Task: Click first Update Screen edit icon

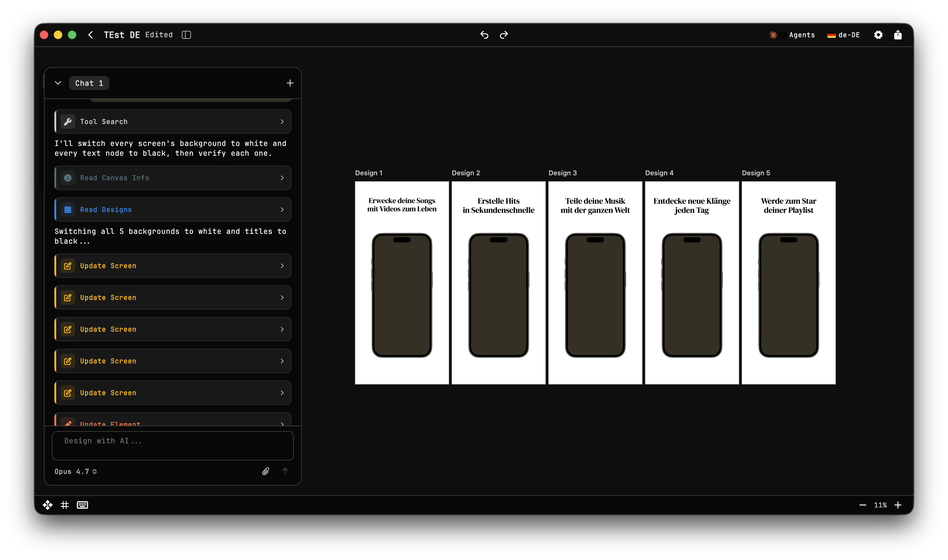Action: 68,266
